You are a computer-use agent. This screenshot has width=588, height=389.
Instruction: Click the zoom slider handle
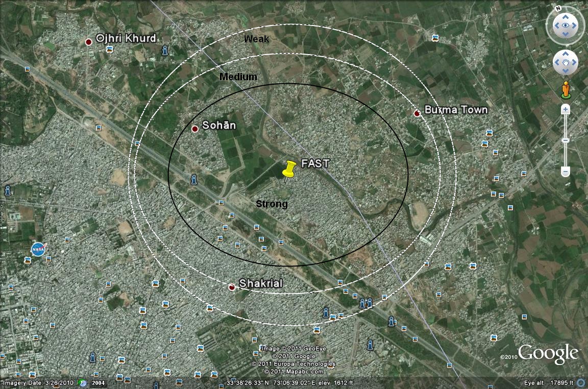pyautogui.click(x=565, y=140)
